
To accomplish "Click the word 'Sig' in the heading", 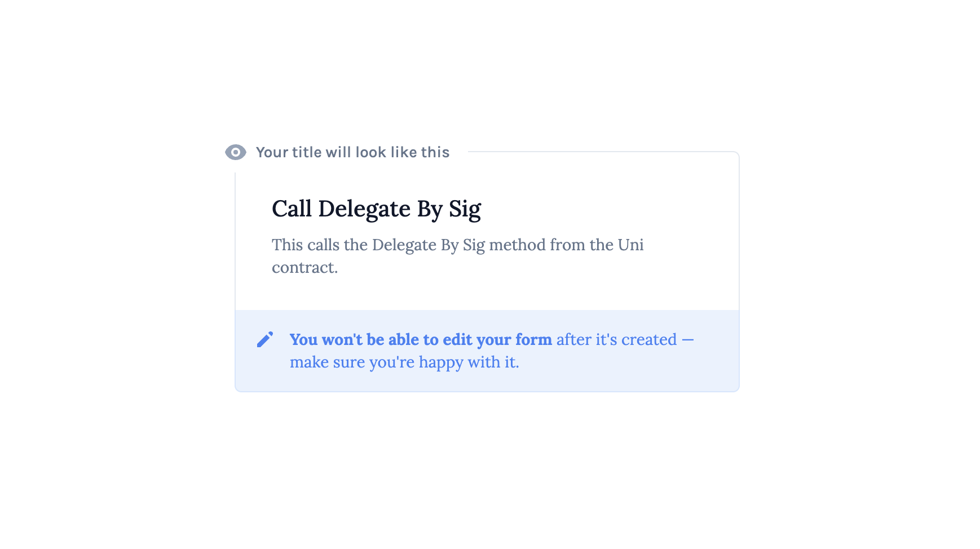I will click(465, 210).
